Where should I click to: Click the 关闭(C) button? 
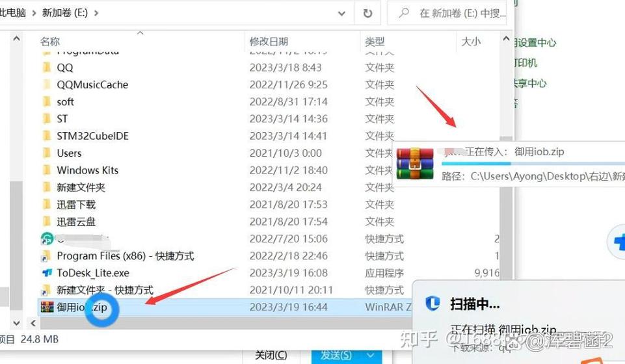271,356
